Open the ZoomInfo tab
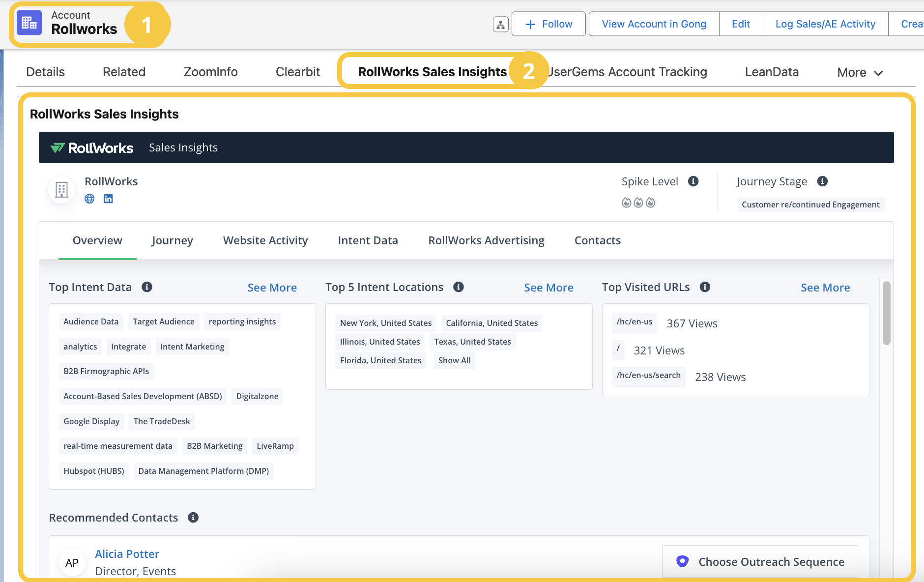This screenshot has width=924, height=582. click(210, 72)
